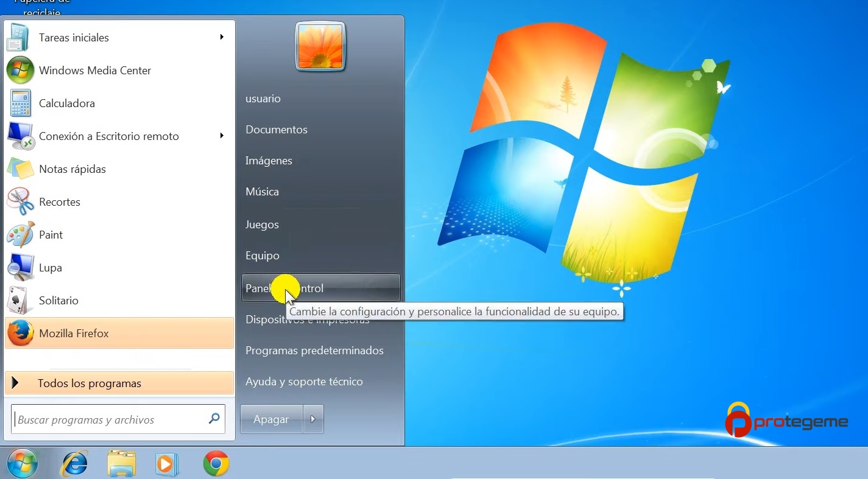The width and height of the screenshot is (868, 479).
Task: Expand Conexión a Escritorio remoto submenu arrow
Action: tap(222, 136)
